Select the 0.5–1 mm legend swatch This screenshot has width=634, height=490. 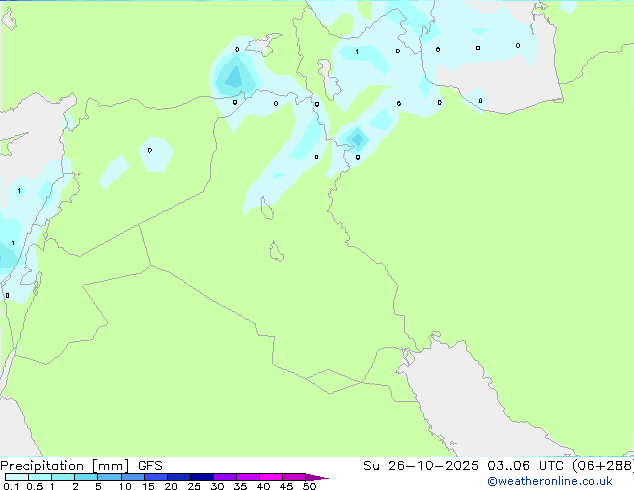tap(40, 477)
